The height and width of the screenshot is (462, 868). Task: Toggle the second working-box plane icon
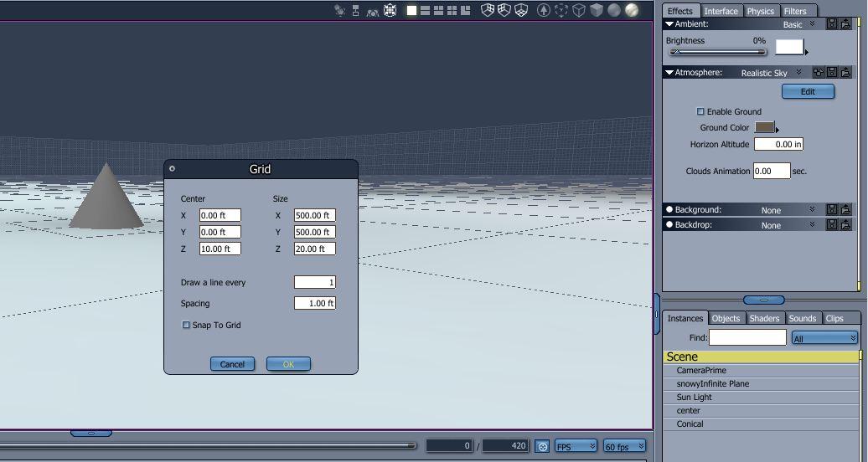[x=504, y=10]
